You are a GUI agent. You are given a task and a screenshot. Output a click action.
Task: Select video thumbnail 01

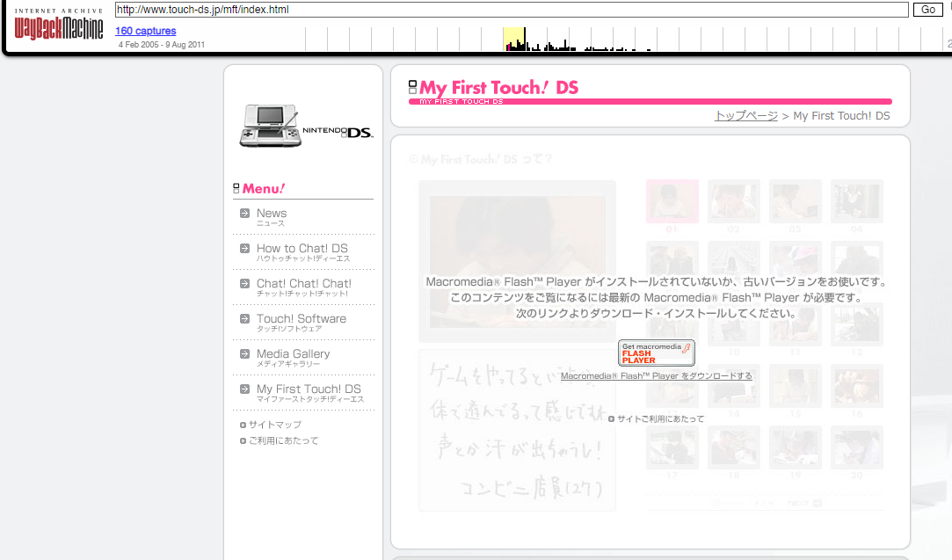(x=672, y=201)
